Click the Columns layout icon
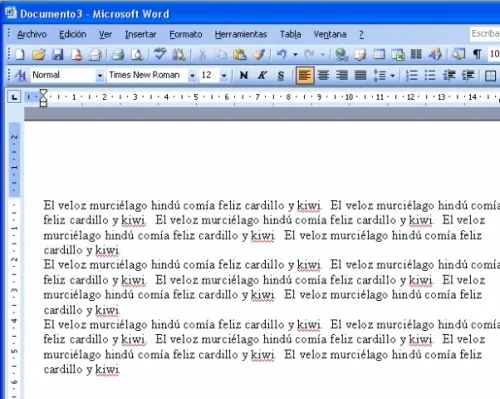500x399 pixels. (416, 54)
